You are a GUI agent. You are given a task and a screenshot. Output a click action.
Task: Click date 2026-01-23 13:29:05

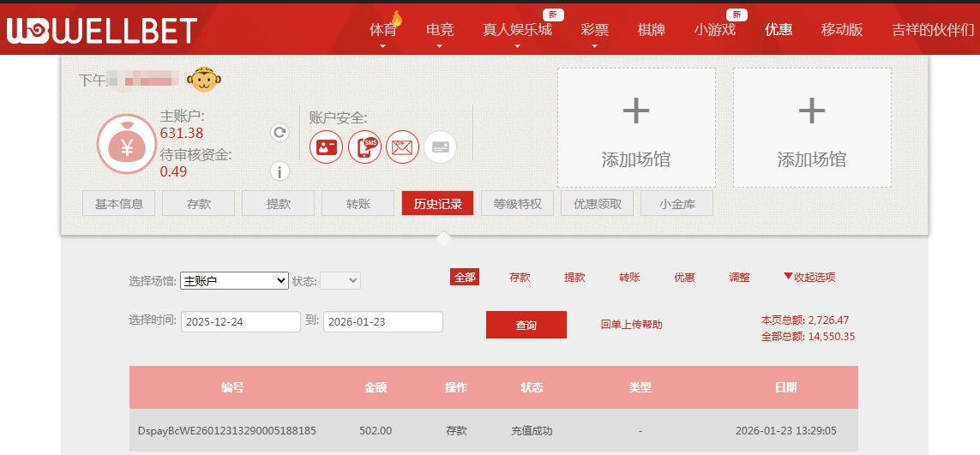tap(785, 431)
